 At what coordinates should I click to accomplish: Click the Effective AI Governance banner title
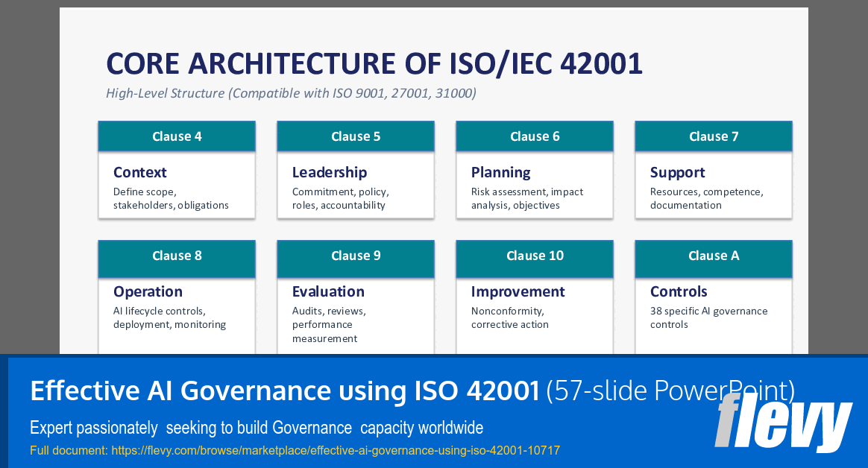(x=283, y=390)
